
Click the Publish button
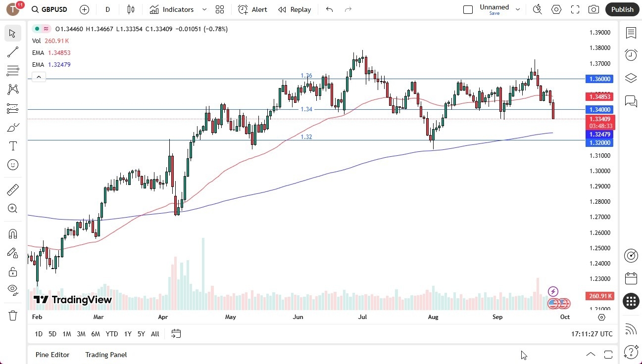tap(622, 9)
